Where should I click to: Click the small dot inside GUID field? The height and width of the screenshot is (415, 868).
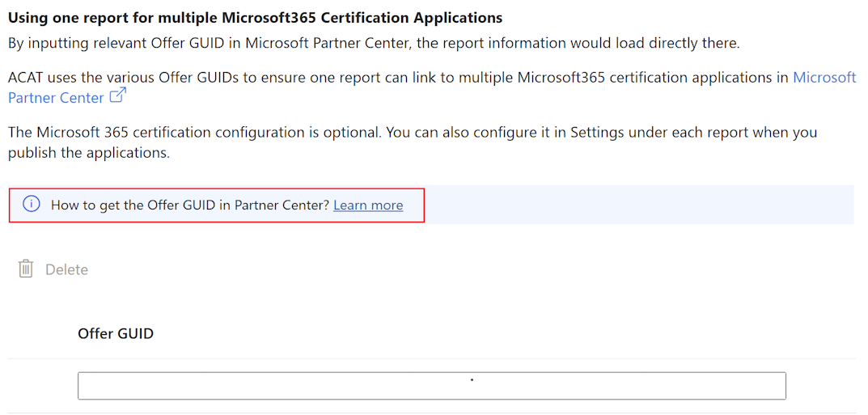pos(472,379)
